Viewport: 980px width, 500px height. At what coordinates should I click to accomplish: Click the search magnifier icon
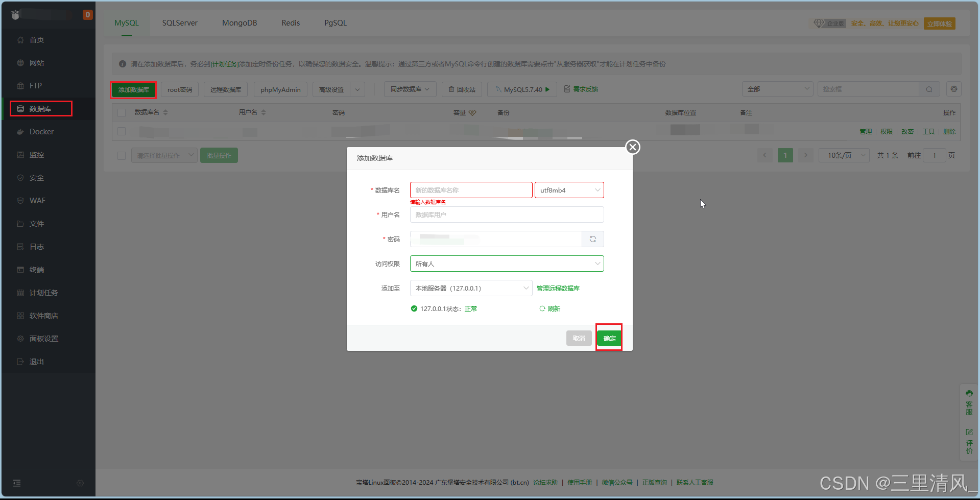pos(929,89)
